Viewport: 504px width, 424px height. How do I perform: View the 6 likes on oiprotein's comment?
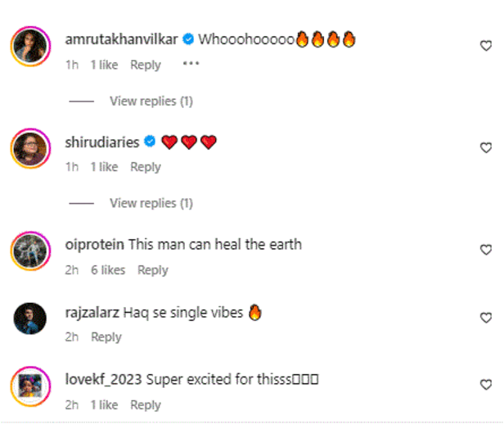108,270
